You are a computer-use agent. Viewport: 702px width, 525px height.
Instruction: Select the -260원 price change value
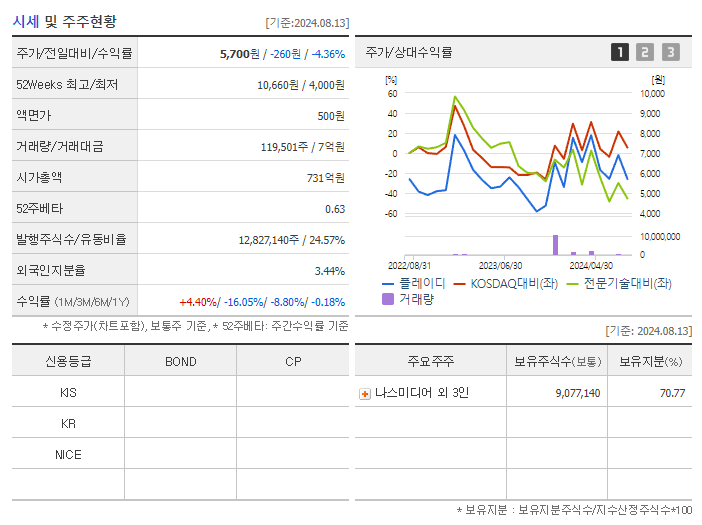click(285, 54)
